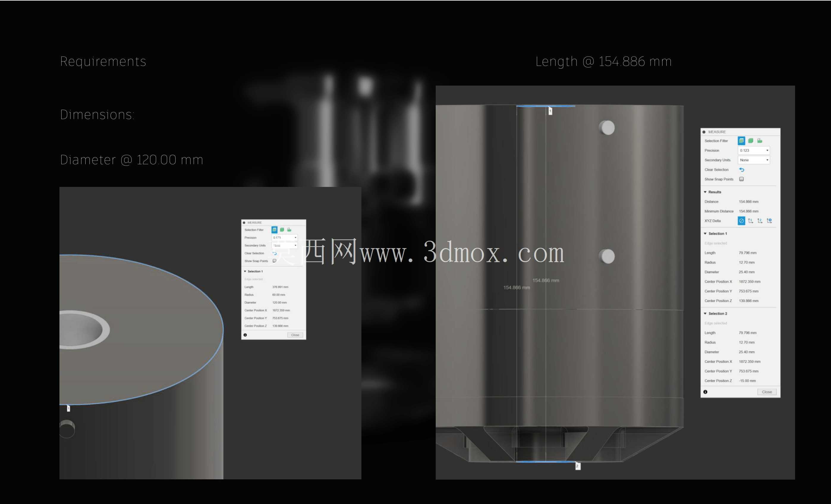Collapse the smaller Measure panel beside the diameter view
Screen dimensions: 831x504
(244, 223)
